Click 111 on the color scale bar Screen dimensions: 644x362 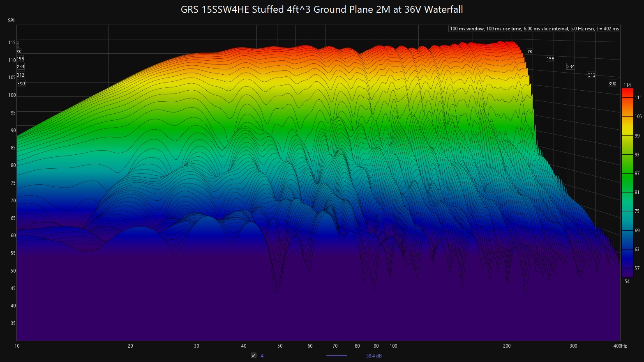[x=638, y=98]
